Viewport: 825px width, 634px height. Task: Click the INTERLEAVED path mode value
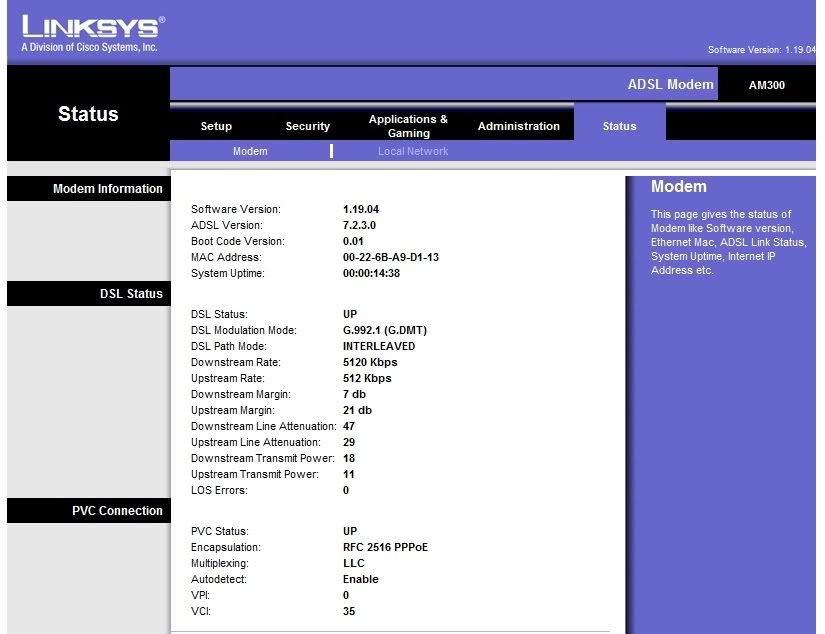pos(379,346)
